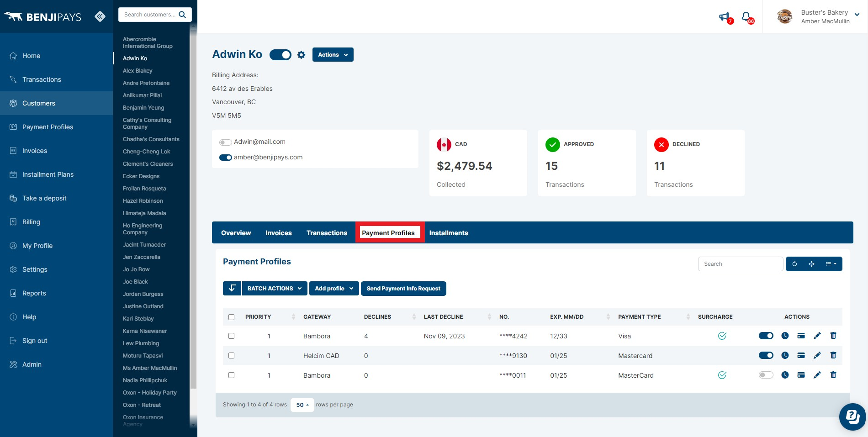Delete the ****4242 profile with trash icon
The height and width of the screenshot is (437, 868).
click(833, 336)
